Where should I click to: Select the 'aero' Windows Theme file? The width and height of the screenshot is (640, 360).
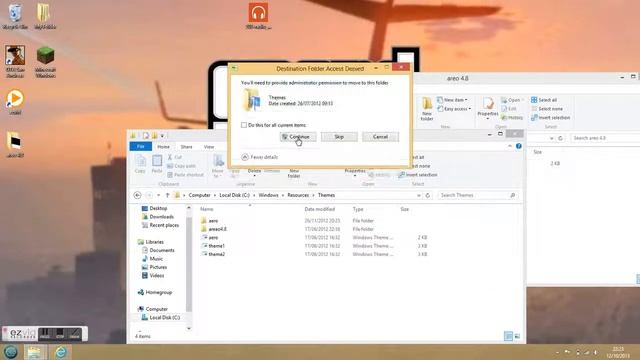209,238
